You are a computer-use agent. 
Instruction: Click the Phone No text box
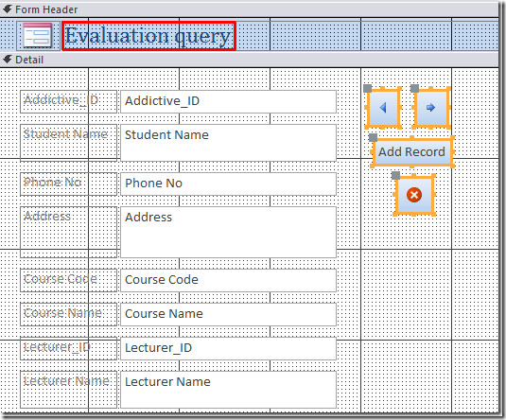[x=228, y=184]
